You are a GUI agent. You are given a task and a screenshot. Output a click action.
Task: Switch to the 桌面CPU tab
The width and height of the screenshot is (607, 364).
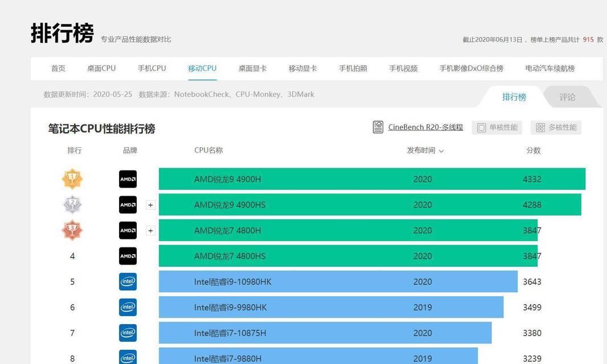(101, 68)
